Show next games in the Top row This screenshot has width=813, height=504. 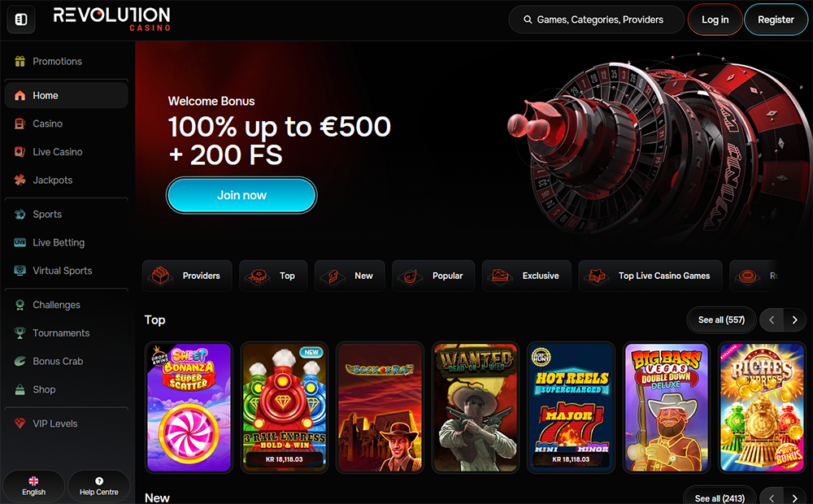coord(794,320)
